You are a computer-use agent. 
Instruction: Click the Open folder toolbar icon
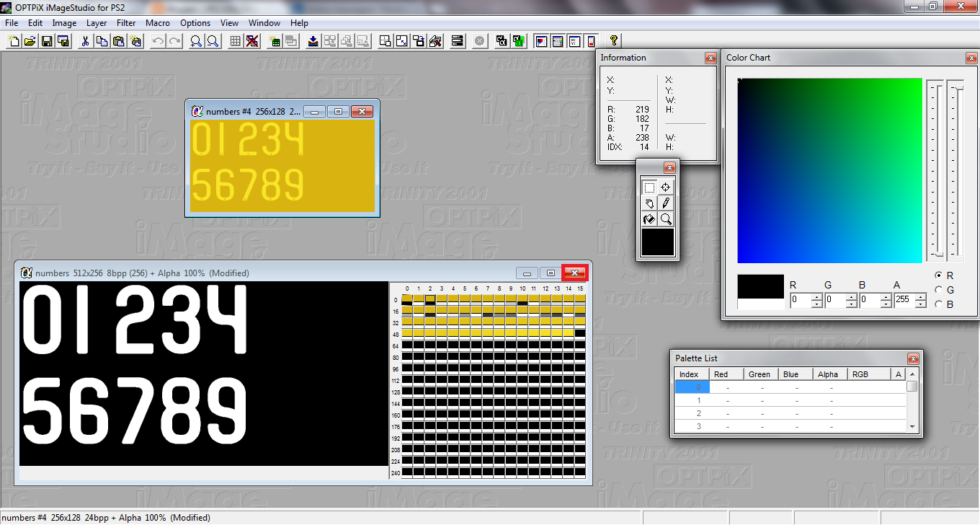(30, 41)
